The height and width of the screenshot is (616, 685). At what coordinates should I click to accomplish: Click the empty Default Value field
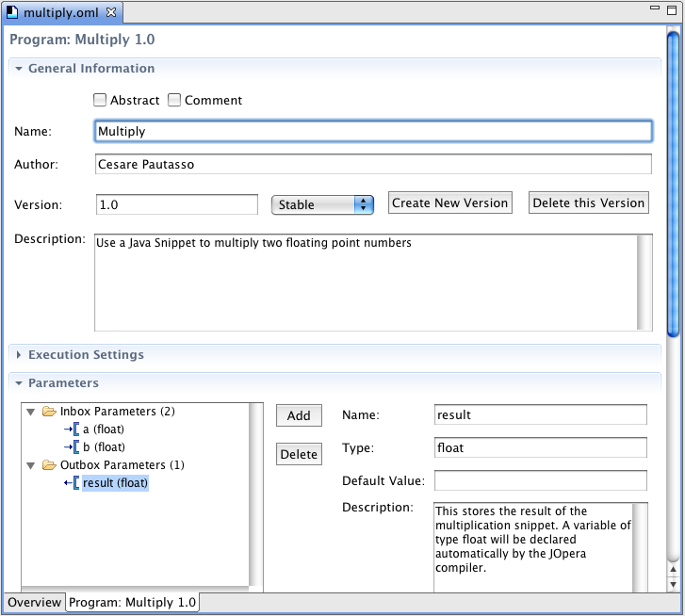click(541, 480)
